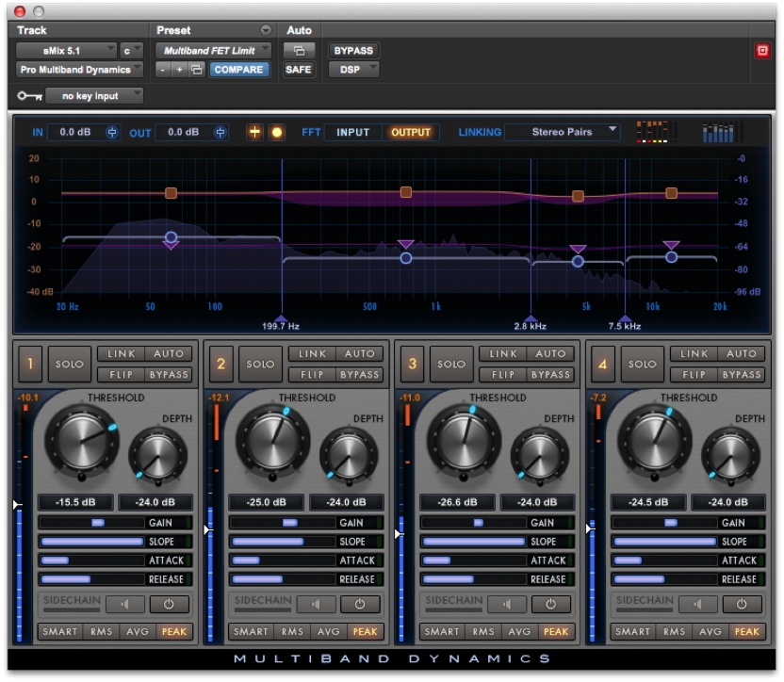Screen dimensions: 784x682
Task: Click the blue output level meter icon
Action: 723,132
